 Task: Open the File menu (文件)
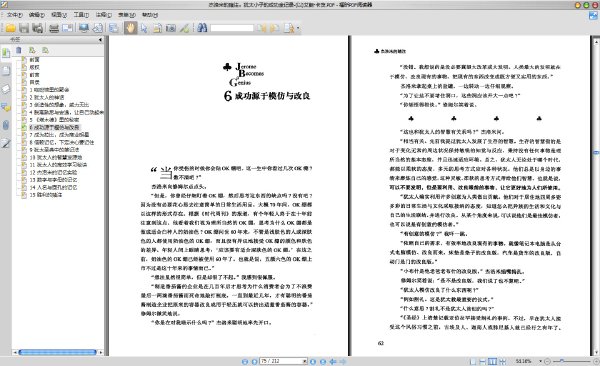coord(15,15)
